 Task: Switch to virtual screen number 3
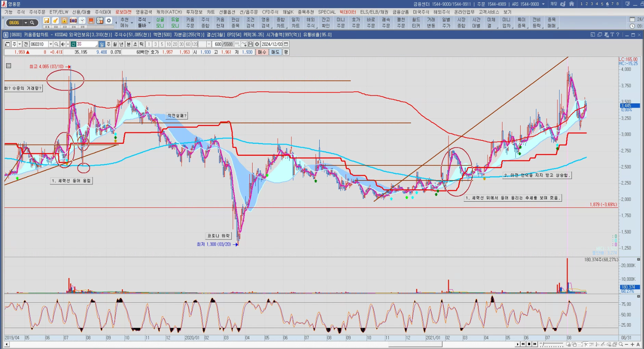(x=592, y=4)
